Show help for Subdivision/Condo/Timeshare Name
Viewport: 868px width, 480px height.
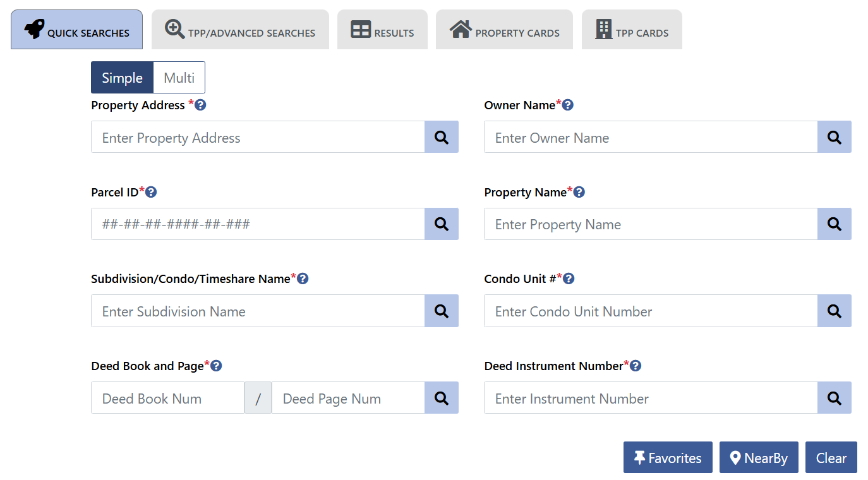(x=303, y=279)
